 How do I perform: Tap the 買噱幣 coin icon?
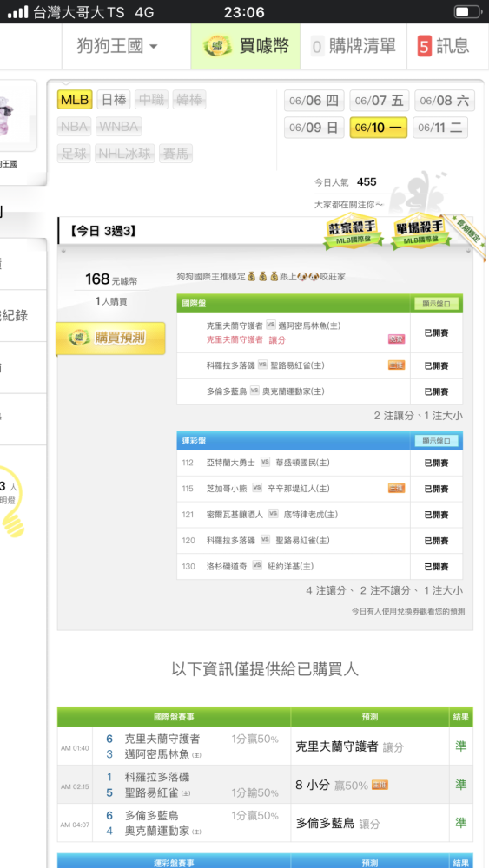tap(217, 47)
